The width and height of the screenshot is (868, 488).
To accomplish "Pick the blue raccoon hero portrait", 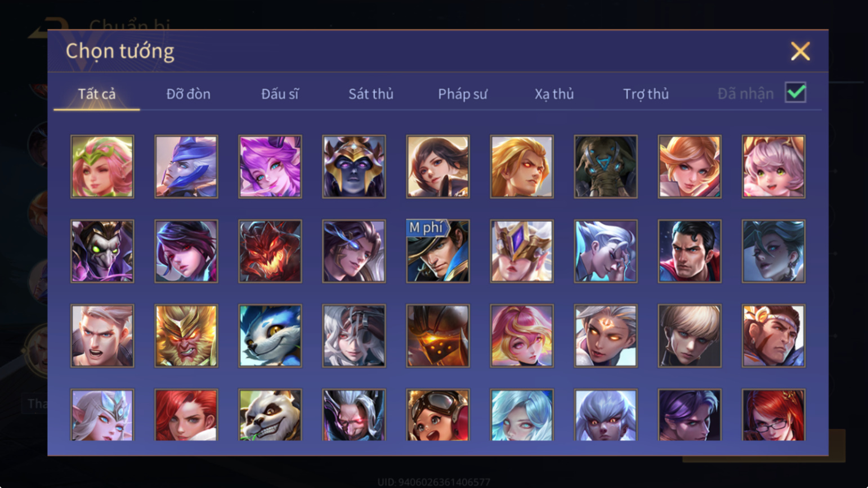I will coord(270,336).
